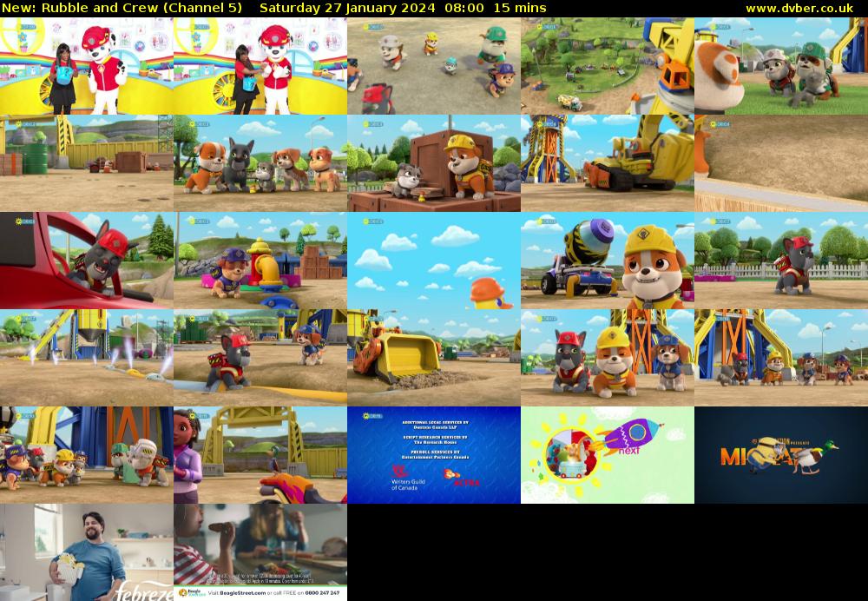868x601 pixels.
Task: Select thumbnail of grey pup with yellow hose
Action: coord(260,358)
